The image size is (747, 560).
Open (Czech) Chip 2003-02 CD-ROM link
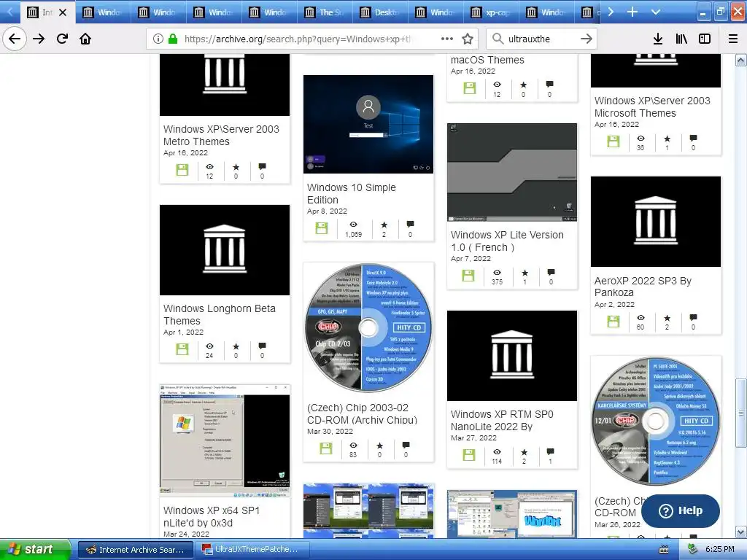(x=362, y=414)
